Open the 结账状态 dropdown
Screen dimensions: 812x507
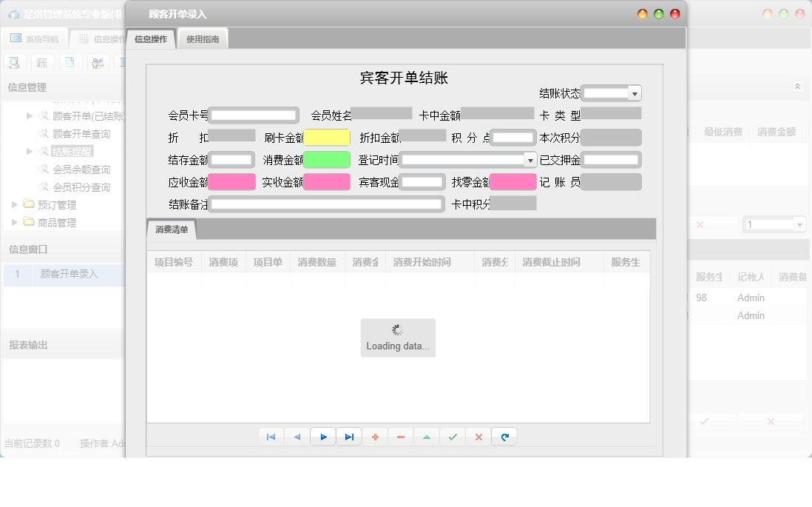[635, 93]
